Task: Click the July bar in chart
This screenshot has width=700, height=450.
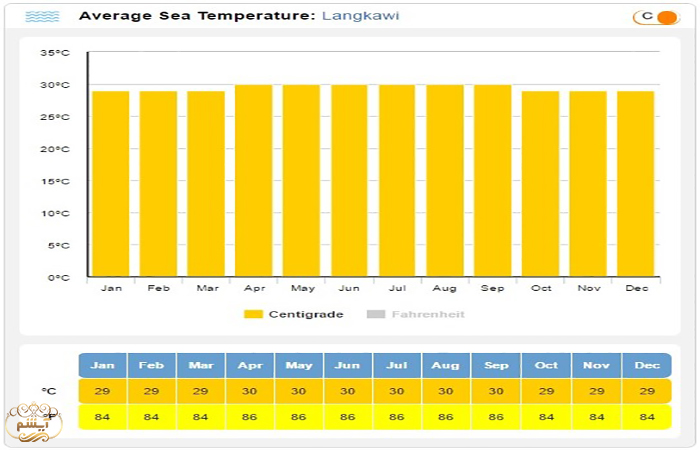Action: pyautogui.click(x=397, y=181)
